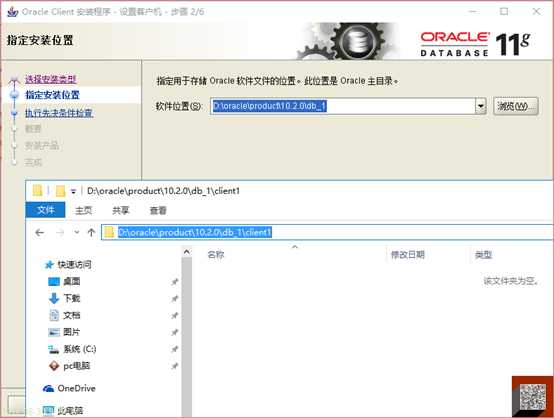Viewport: 554px width, 418px height.
Task: Click the 图片 pictures icon
Action: 54,332
